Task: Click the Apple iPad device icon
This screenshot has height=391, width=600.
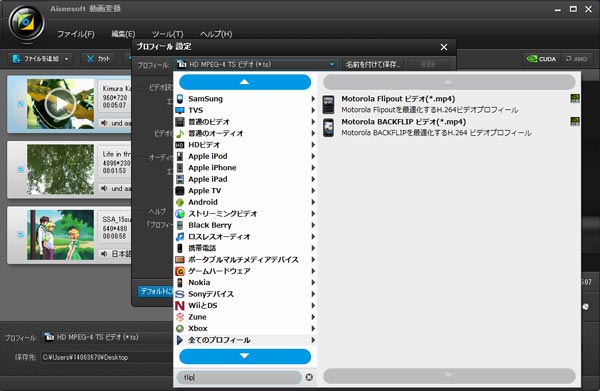Action: coord(180,179)
